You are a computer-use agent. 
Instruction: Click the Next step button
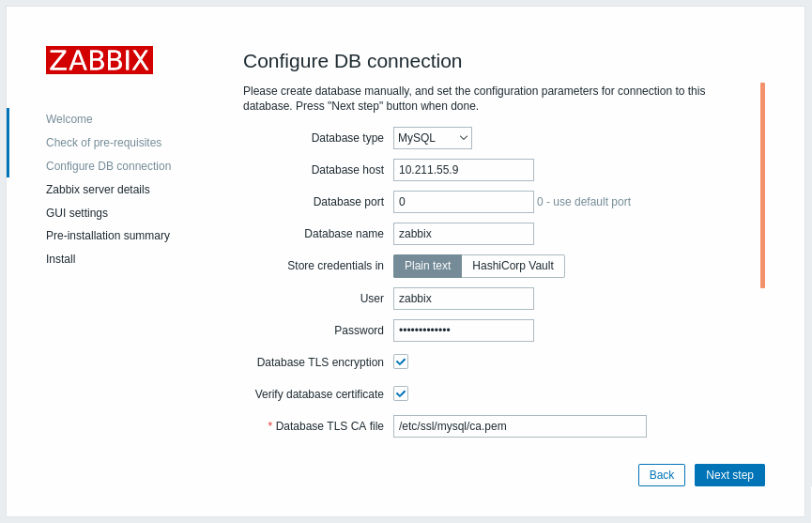click(729, 475)
